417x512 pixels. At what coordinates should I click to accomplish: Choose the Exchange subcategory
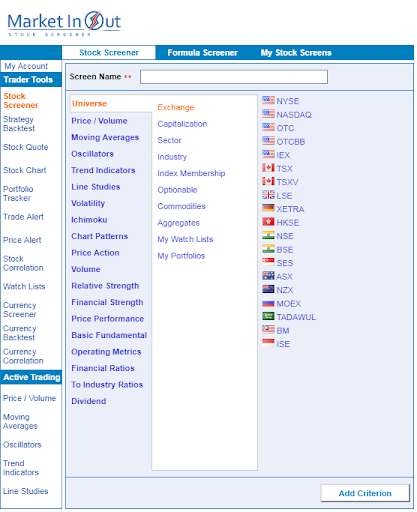click(x=176, y=107)
